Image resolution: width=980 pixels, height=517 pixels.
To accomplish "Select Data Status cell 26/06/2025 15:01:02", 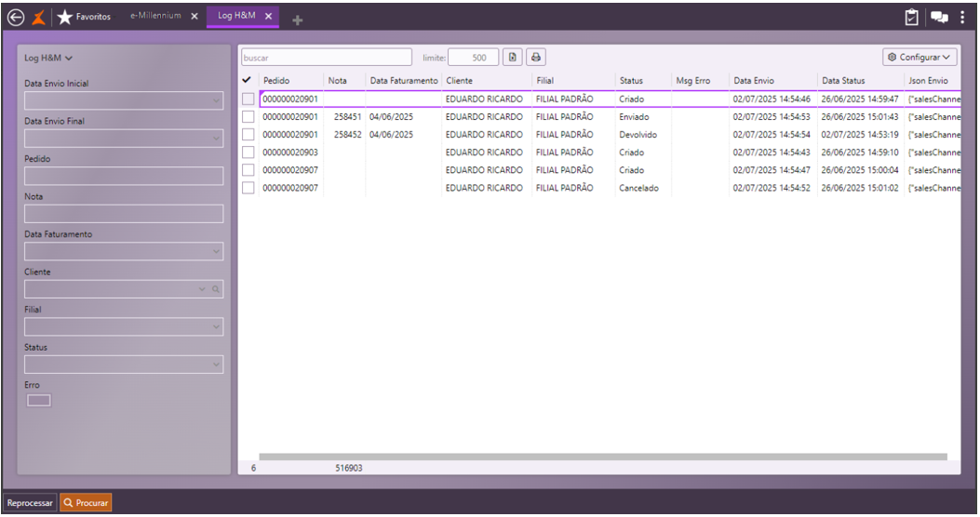I will pyautogui.click(x=860, y=188).
